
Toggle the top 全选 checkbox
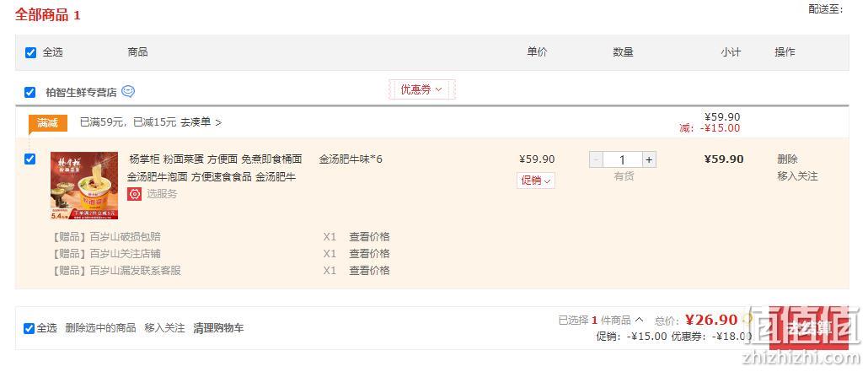30,52
